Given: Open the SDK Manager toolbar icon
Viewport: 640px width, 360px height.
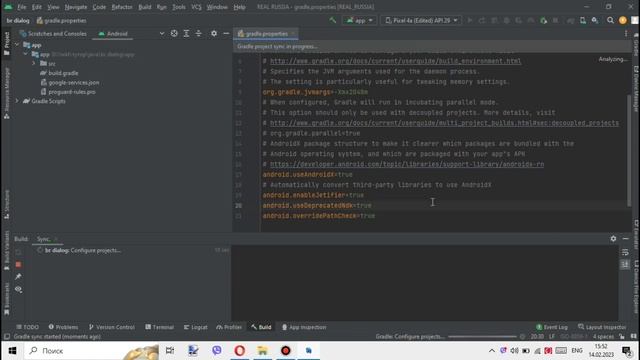Looking at the screenshot, I should point(595,20).
